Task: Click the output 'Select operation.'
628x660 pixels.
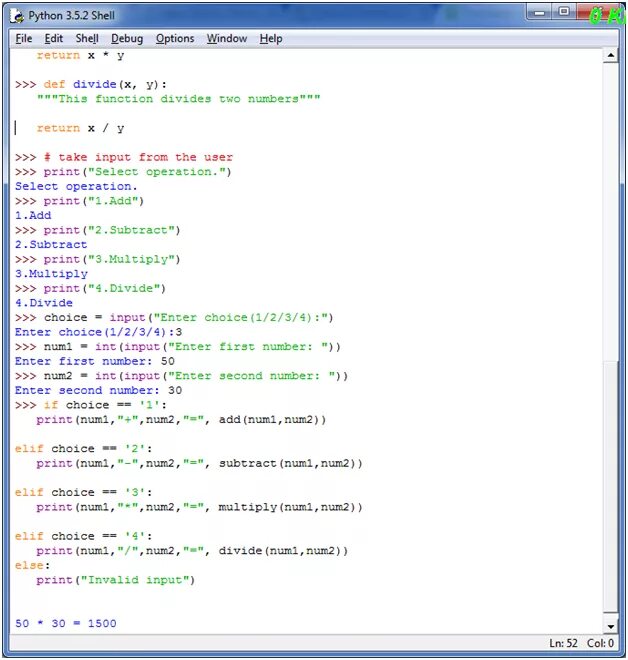Action: pyautogui.click(x=76, y=186)
